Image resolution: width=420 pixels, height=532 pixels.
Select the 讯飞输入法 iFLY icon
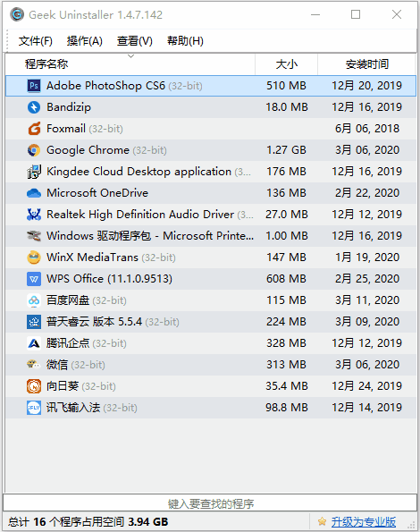34,408
